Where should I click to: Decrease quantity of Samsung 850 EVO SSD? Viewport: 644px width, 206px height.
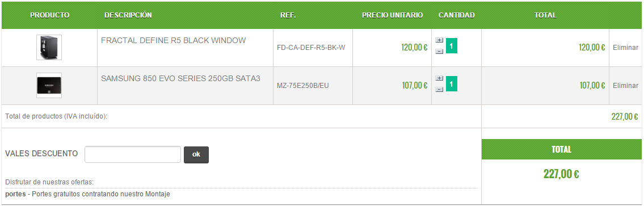tap(439, 89)
